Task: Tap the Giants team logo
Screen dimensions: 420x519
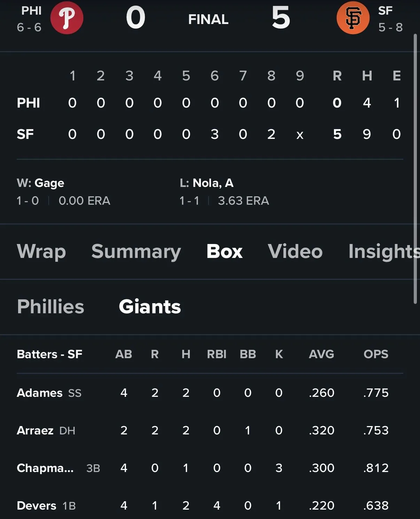Action: click(x=353, y=18)
